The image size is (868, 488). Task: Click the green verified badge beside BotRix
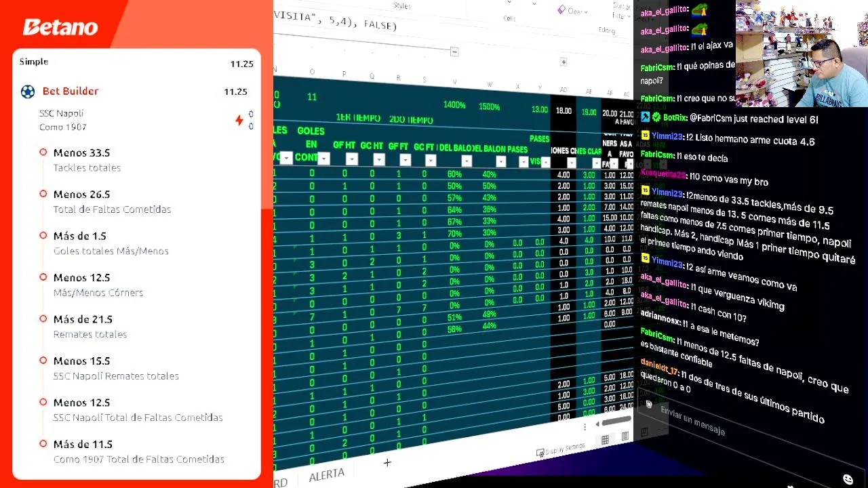(x=656, y=117)
